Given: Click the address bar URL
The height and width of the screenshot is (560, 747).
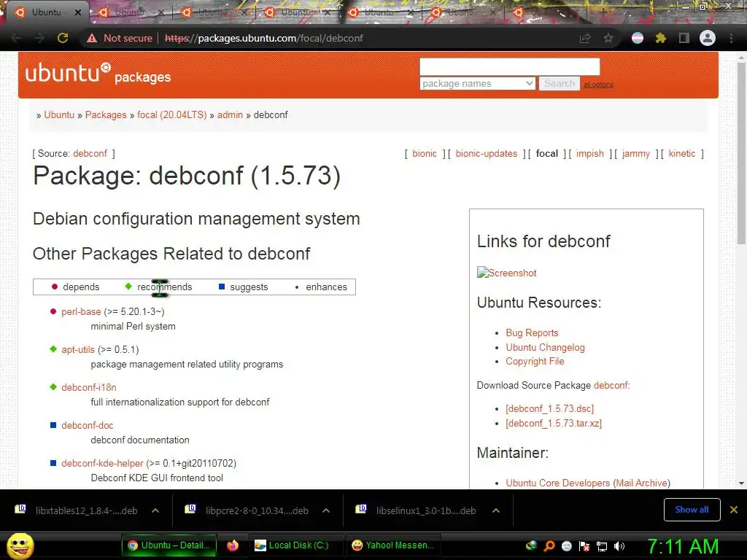Looking at the screenshot, I should click(x=264, y=38).
